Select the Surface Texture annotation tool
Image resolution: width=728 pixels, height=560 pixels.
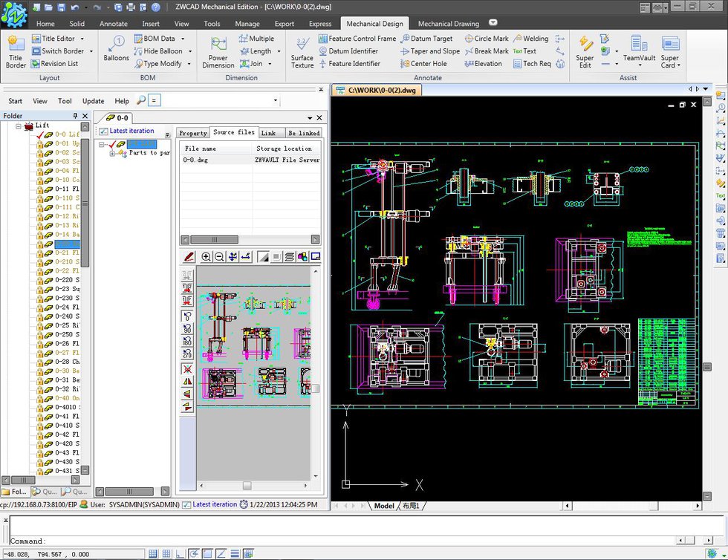tap(302, 50)
